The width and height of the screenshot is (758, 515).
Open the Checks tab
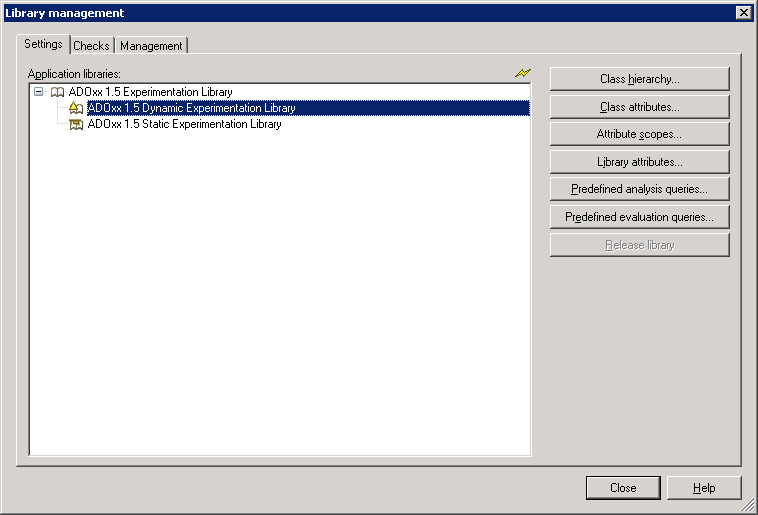tap(92, 46)
